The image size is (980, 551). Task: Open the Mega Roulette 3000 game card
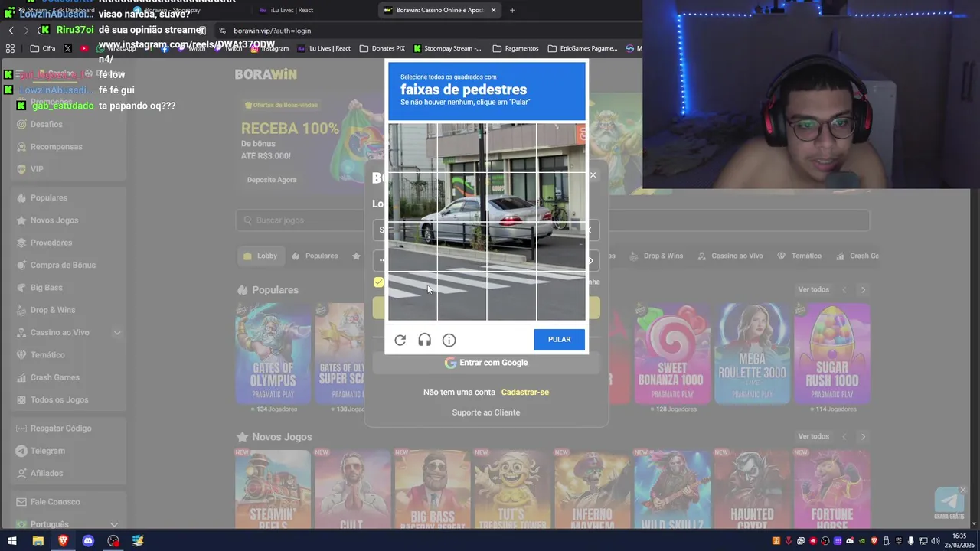752,354
